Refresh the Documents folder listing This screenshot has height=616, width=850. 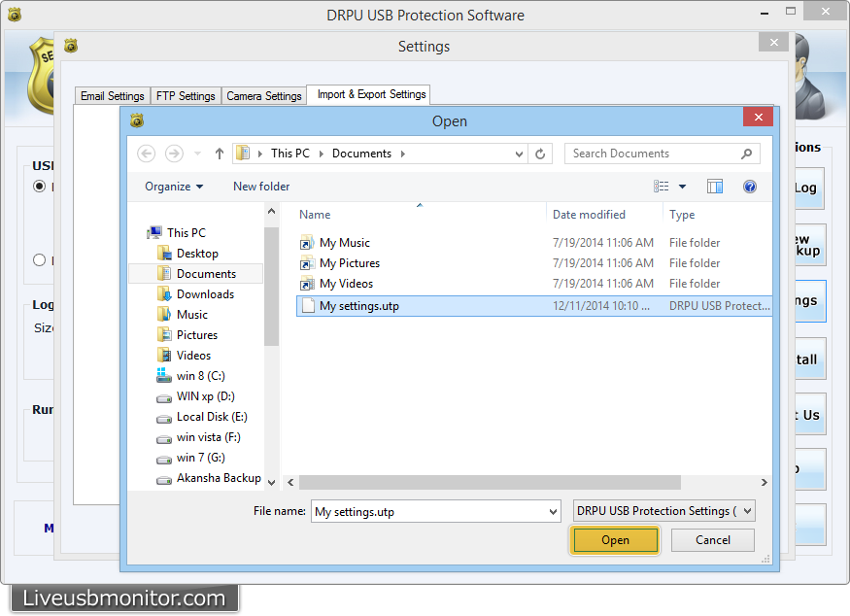(x=540, y=154)
